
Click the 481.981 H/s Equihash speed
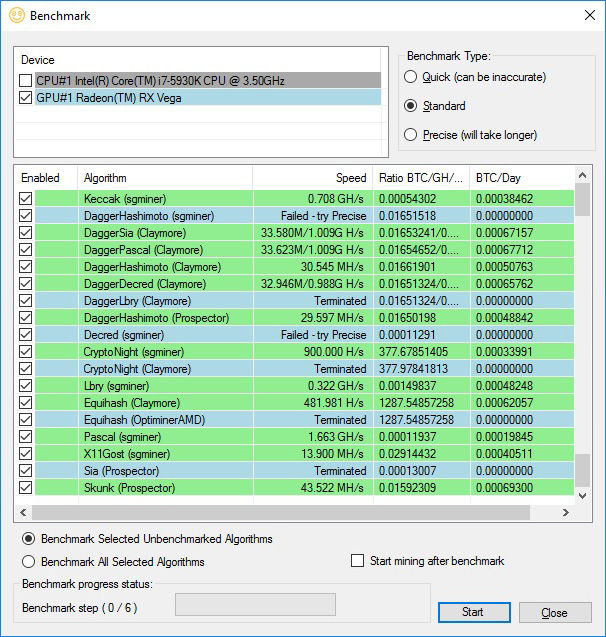click(x=333, y=403)
